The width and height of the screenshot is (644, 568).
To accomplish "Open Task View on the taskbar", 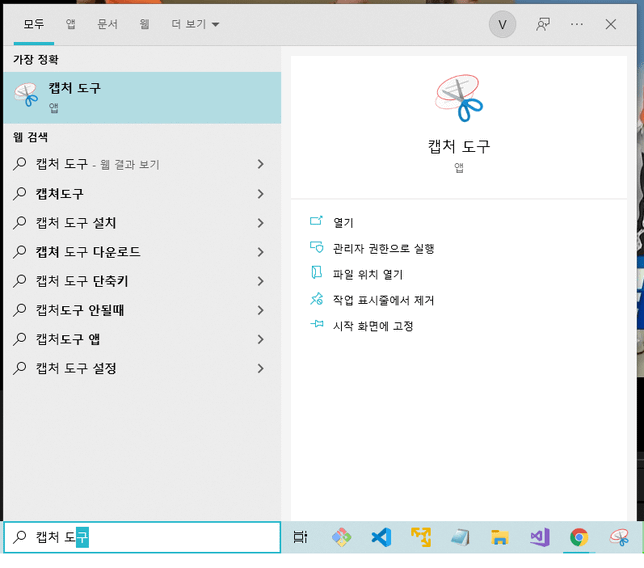I will coord(300,537).
